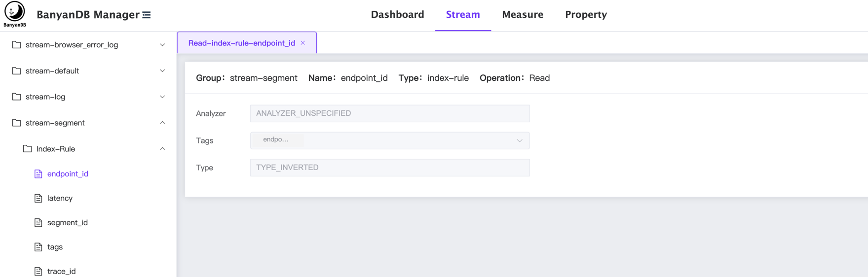Click the Analyzer input field
The image size is (868, 277).
pyautogui.click(x=389, y=113)
